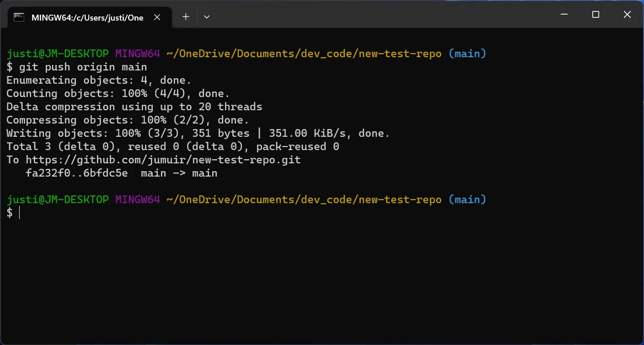The height and width of the screenshot is (345, 644).
Task: Switch to the MINGW64 tab
Action: (x=87, y=17)
